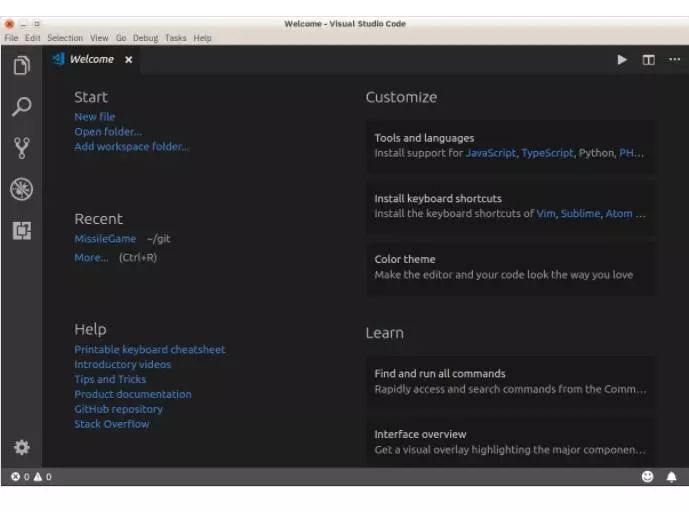Click the feedback smiley icon
This screenshot has width=689, height=512.
pyautogui.click(x=647, y=476)
